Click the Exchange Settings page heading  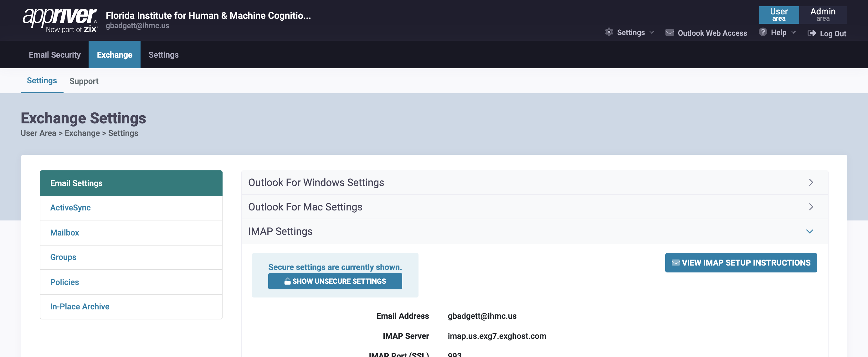coord(83,118)
